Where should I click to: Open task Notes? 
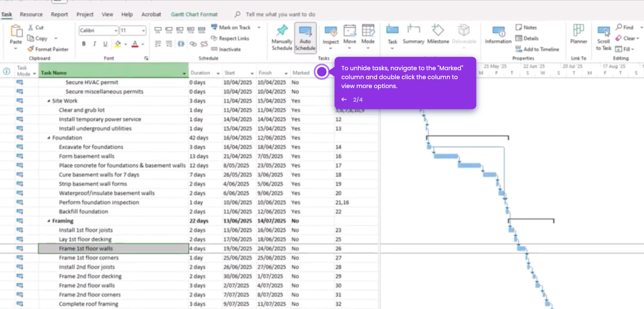point(526,27)
